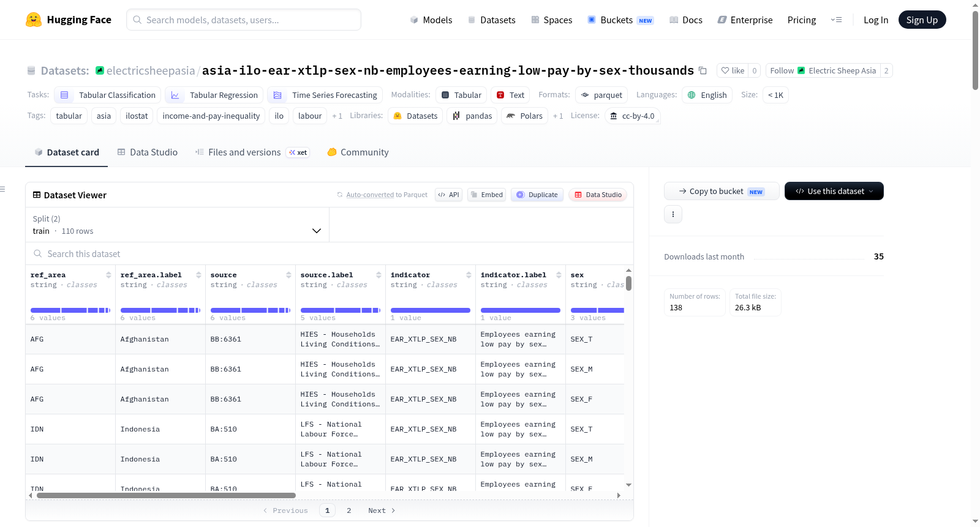The width and height of the screenshot is (980, 527).
Task: Sort source column using its sort arrows
Action: point(288,275)
